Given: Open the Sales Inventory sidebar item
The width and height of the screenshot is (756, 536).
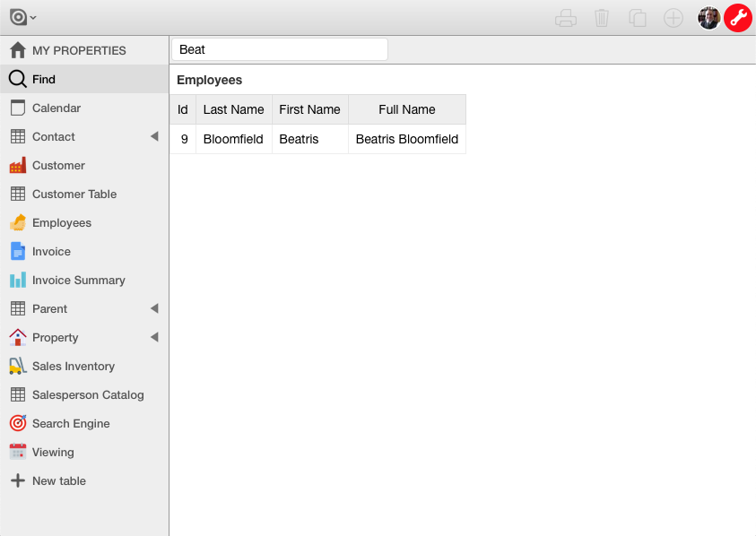Looking at the screenshot, I should pos(84,366).
